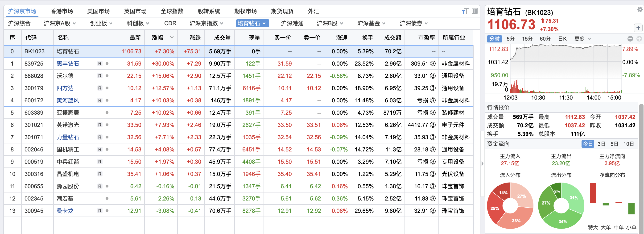Screen dimensions: 644x234
Task: Click the R badge for 惠丰钻石
Action: tap(100, 63)
